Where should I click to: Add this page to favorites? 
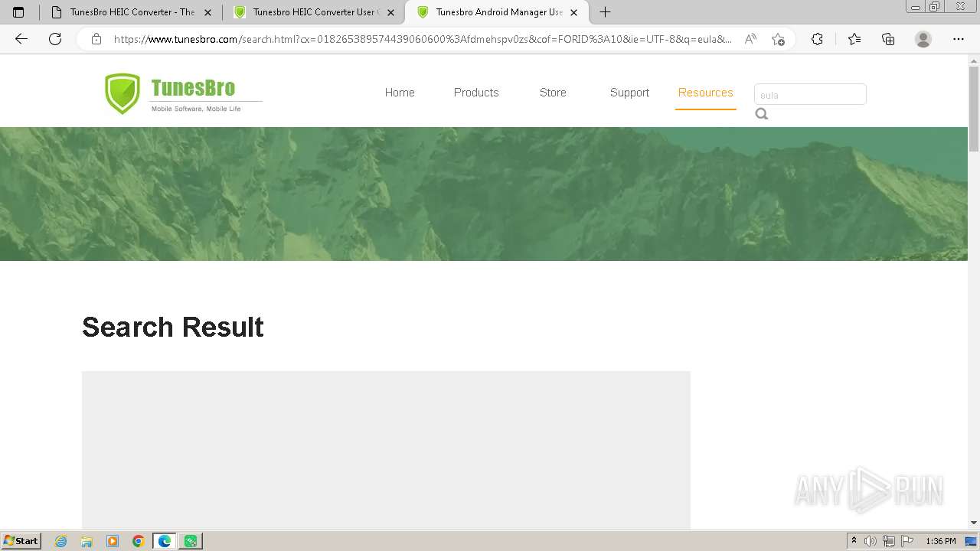778,39
